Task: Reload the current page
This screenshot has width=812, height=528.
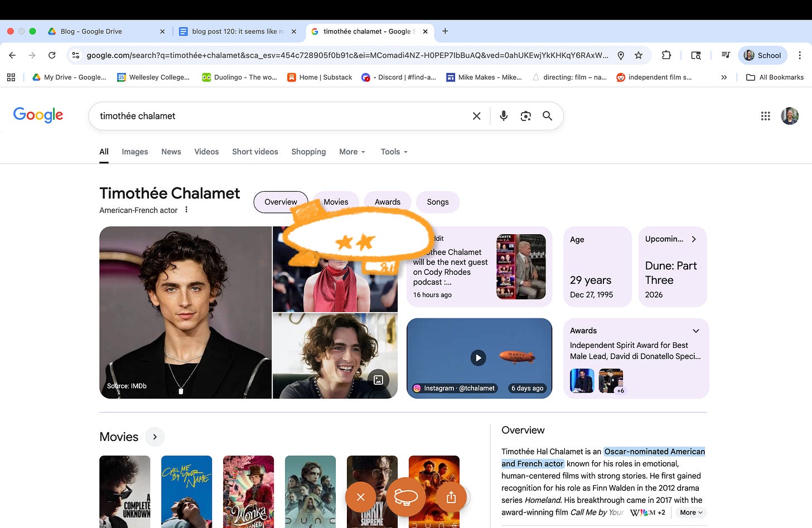Action: [x=52, y=55]
